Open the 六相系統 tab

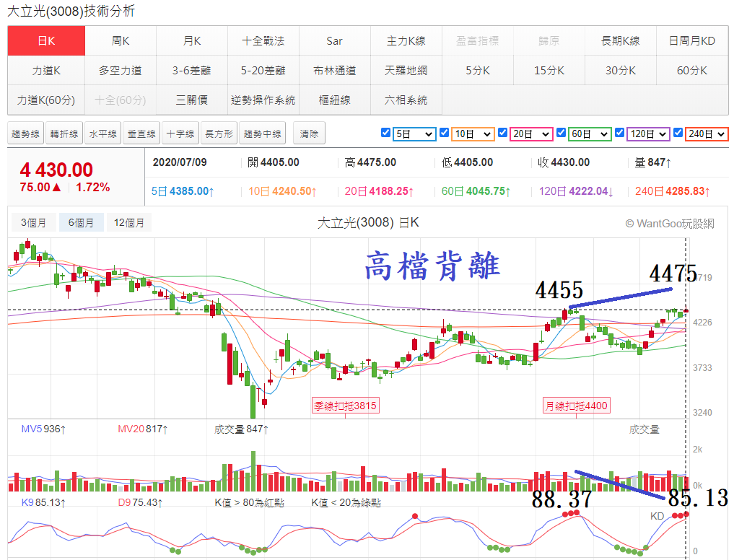pyautogui.click(x=406, y=100)
